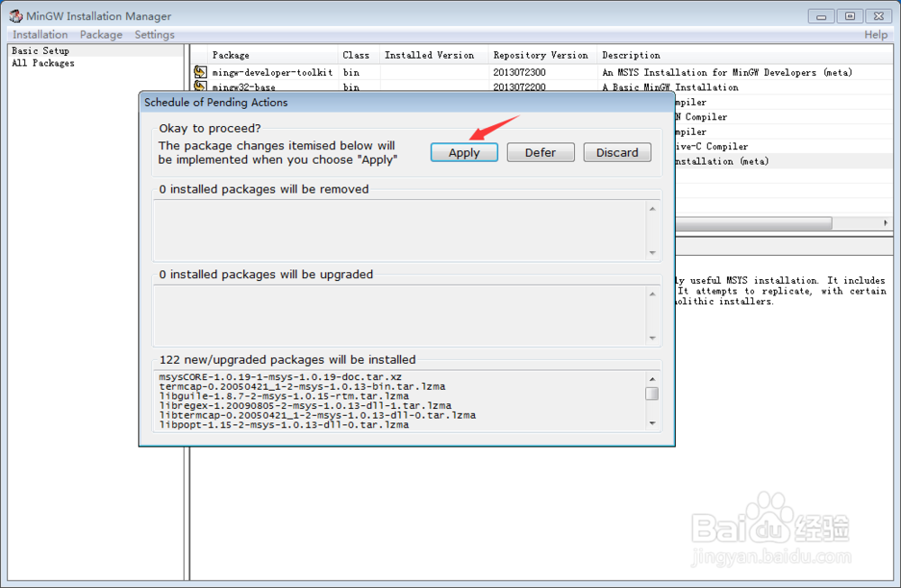The image size is (901, 588).
Task: Click down arrow in removed packages list
Action: click(x=652, y=253)
